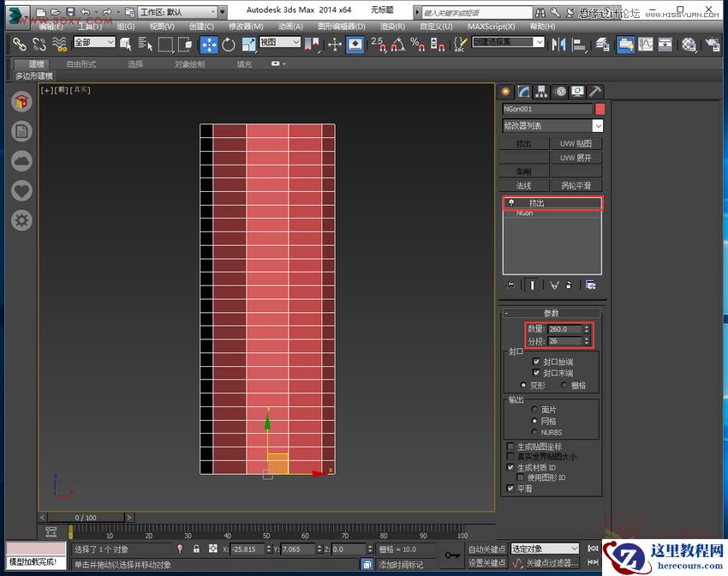Viewport: 728px width, 576px height.
Task: Switch to the Create panel tab
Action: click(x=505, y=92)
